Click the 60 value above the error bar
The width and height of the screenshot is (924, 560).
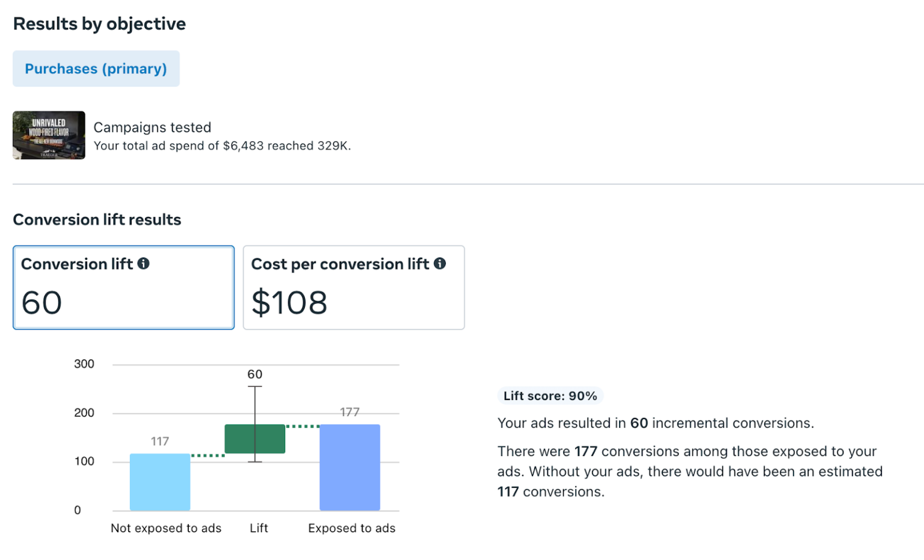(255, 374)
